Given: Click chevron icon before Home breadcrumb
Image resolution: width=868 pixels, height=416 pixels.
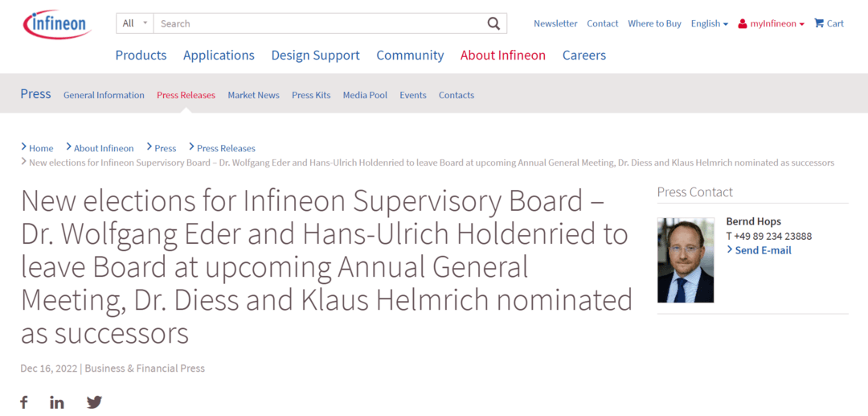Looking at the screenshot, I should tap(24, 146).
